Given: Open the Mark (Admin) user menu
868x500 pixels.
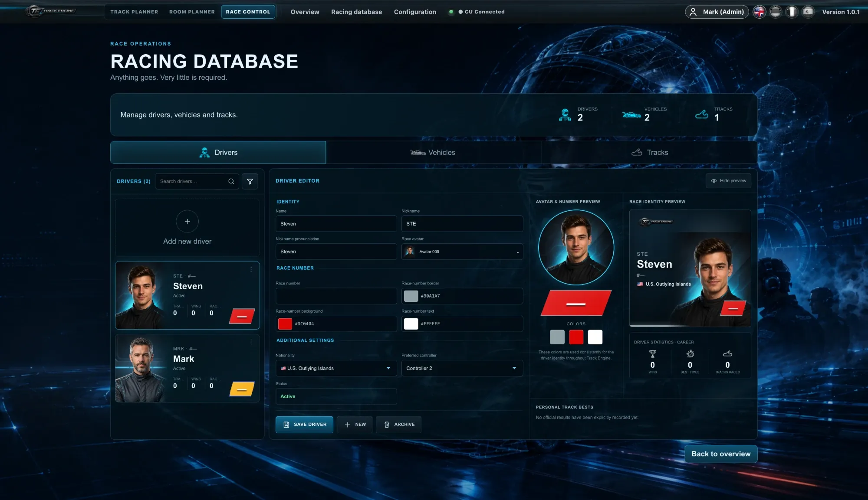Looking at the screenshot, I should point(717,12).
